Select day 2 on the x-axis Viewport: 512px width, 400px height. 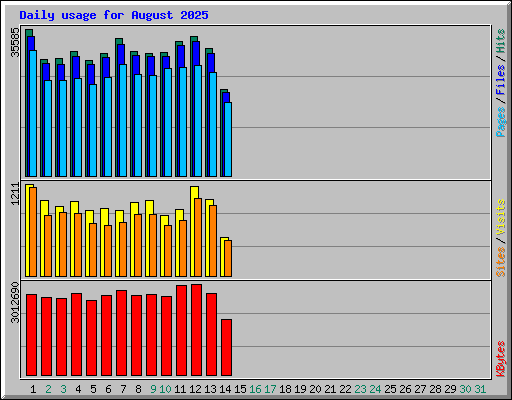[x=48, y=389]
